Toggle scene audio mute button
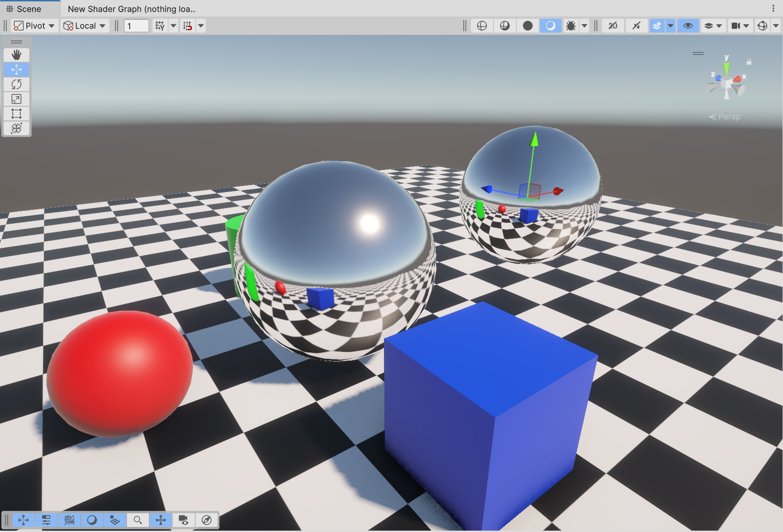 tap(636, 26)
